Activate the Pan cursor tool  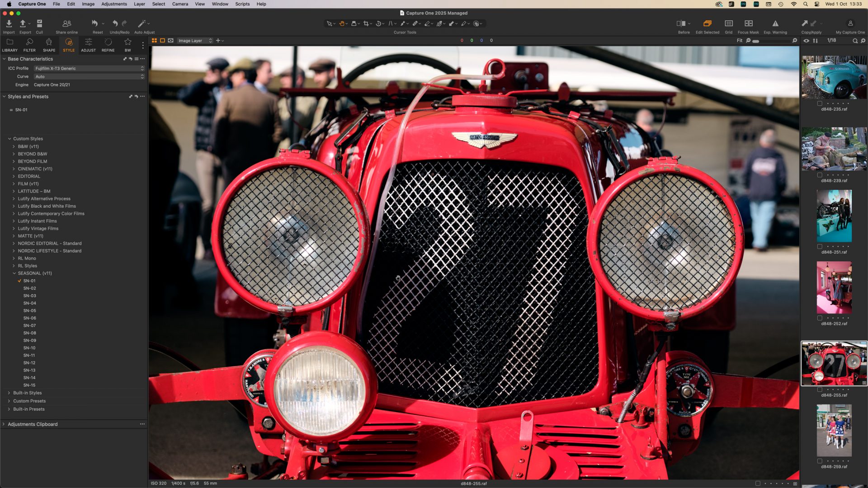(342, 23)
